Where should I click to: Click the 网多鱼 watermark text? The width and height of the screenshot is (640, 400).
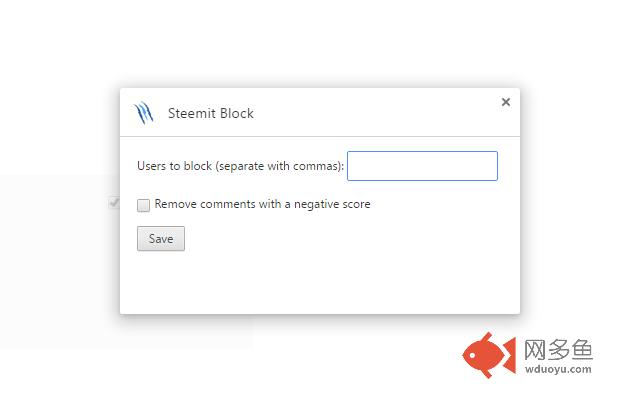(x=558, y=350)
